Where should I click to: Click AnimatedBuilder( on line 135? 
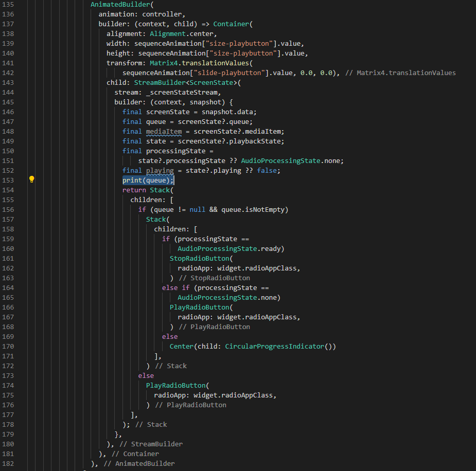pyautogui.click(x=122, y=5)
